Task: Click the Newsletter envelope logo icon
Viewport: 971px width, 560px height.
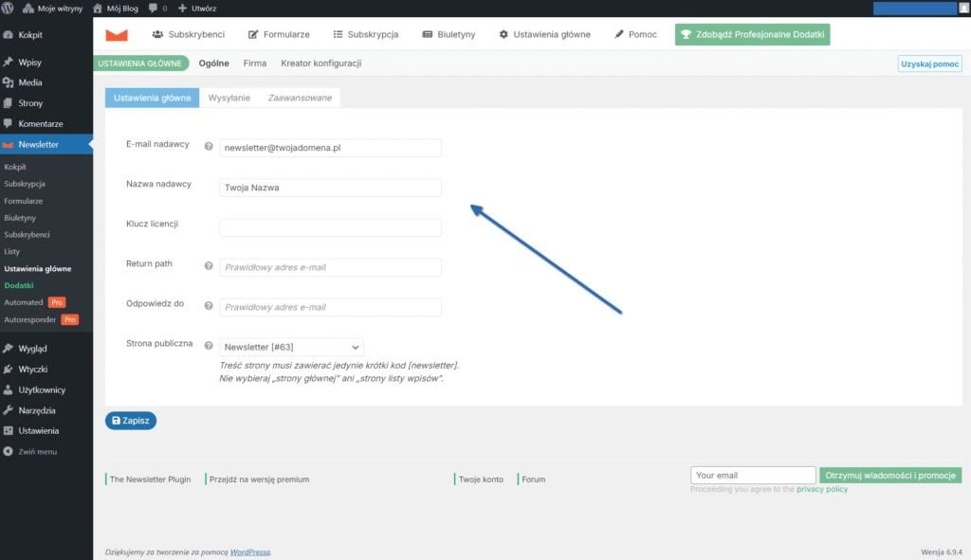Action: pyautogui.click(x=116, y=35)
